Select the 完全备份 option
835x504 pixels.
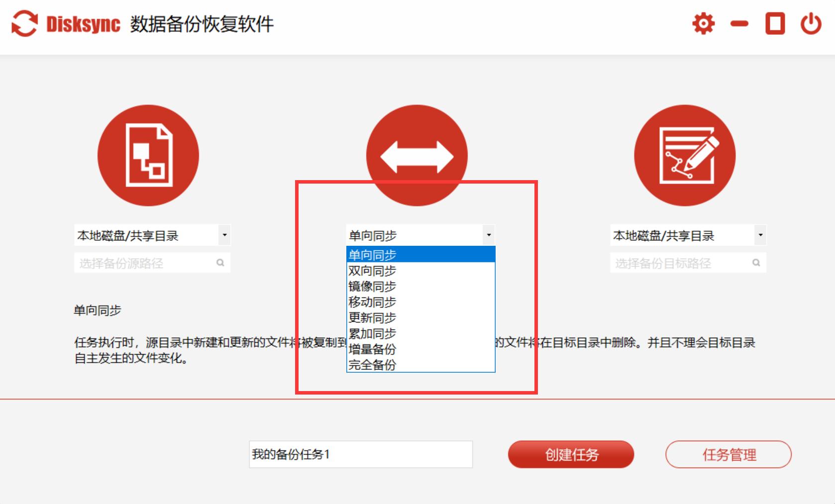pos(372,366)
